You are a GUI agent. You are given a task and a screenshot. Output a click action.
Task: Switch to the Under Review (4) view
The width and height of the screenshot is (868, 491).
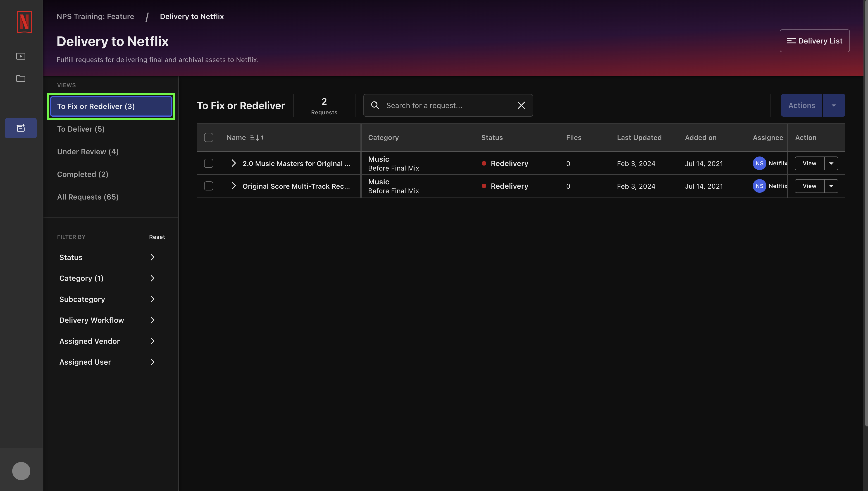(88, 152)
